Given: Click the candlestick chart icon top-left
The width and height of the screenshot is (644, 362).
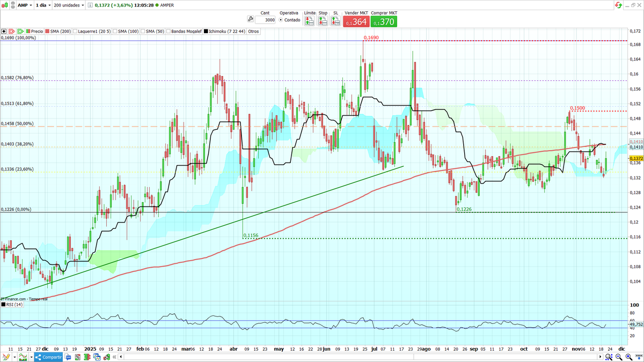Looking at the screenshot, I should coord(4,5).
